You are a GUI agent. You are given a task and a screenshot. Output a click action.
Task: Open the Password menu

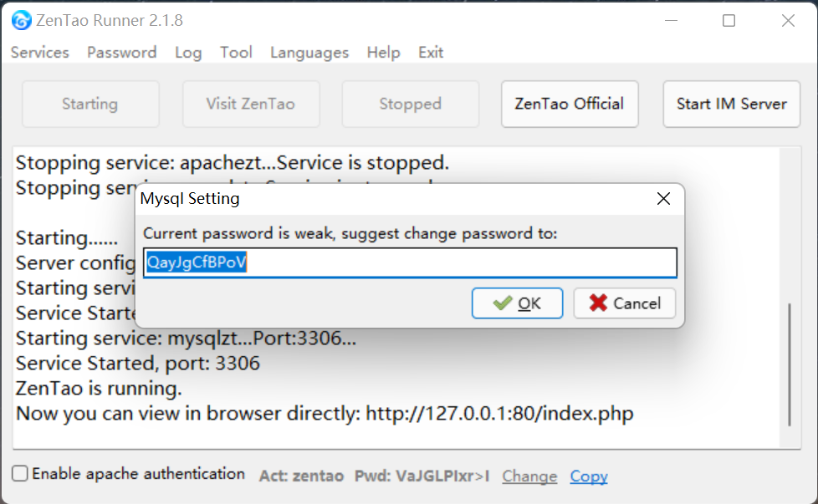click(121, 52)
